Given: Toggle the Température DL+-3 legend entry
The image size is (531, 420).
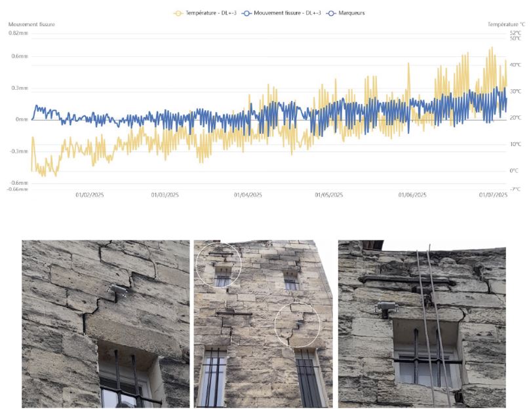Looking at the screenshot, I should pyautogui.click(x=205, y=13).
